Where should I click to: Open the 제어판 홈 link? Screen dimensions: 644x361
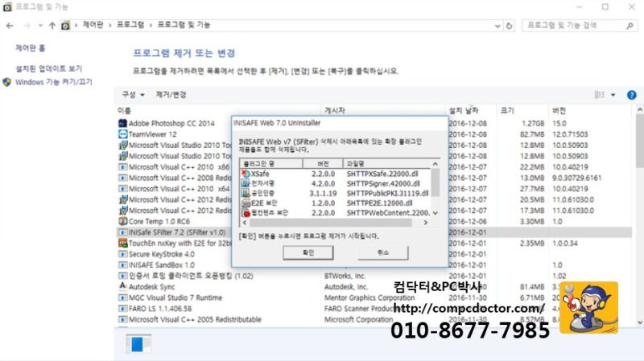[x=31, y=48]
